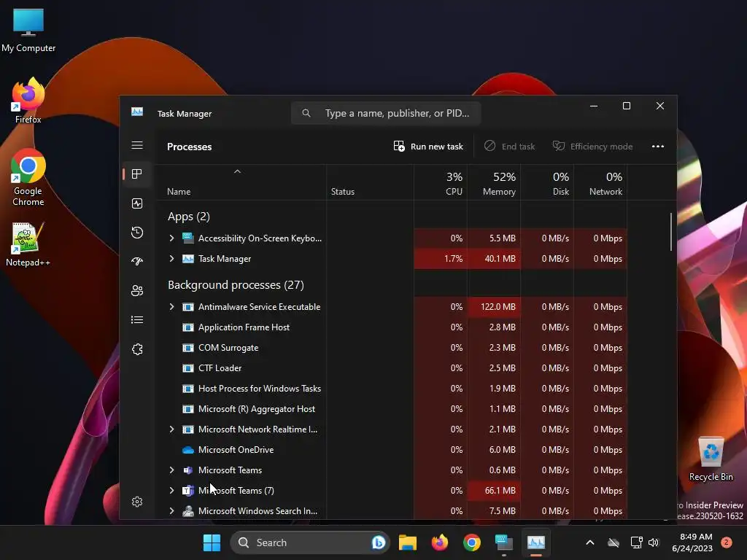This screenshot has width=747, height=560.
Task: Click the End task button
Action: pyautogui.click(x=510, y=146)
